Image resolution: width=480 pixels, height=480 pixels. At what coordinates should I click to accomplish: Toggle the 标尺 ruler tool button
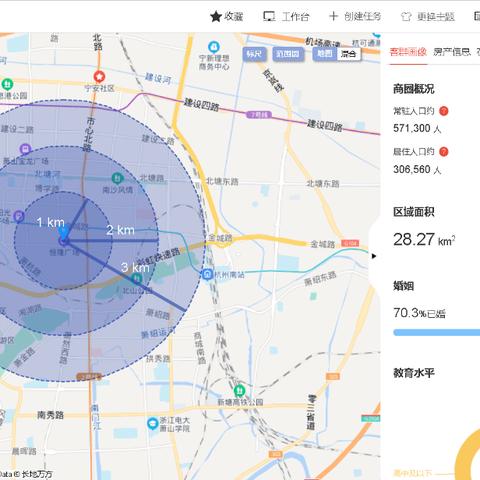click(255, 54)
